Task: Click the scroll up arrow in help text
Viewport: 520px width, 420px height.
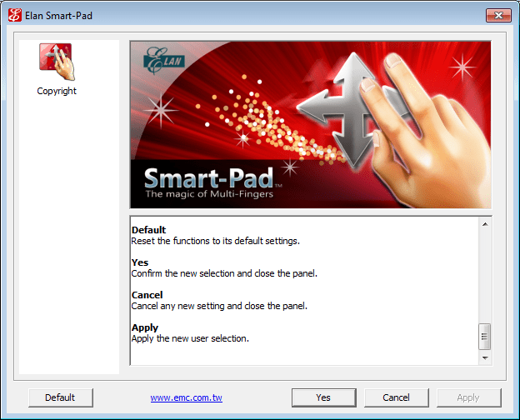Action: click(x=485, y=224)
